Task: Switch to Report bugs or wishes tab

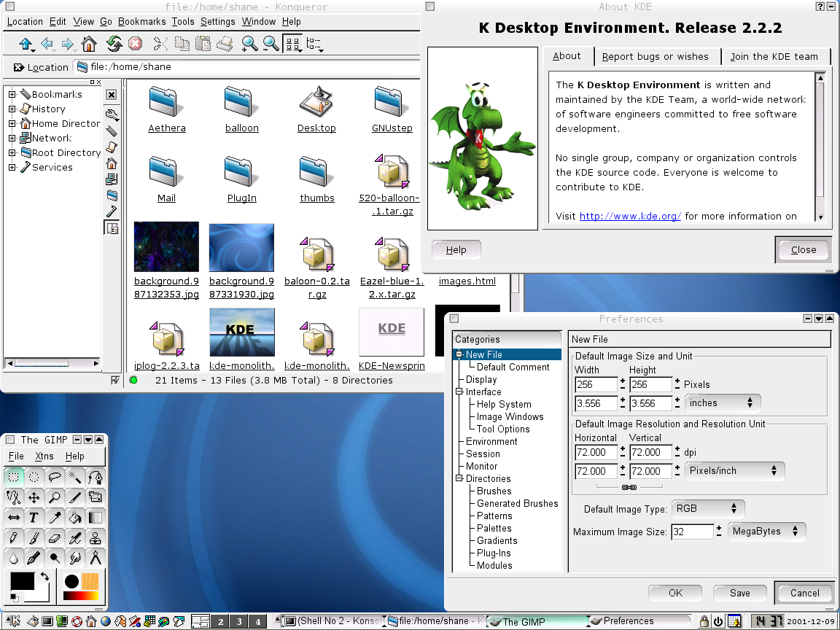Action: pos(656,56)
